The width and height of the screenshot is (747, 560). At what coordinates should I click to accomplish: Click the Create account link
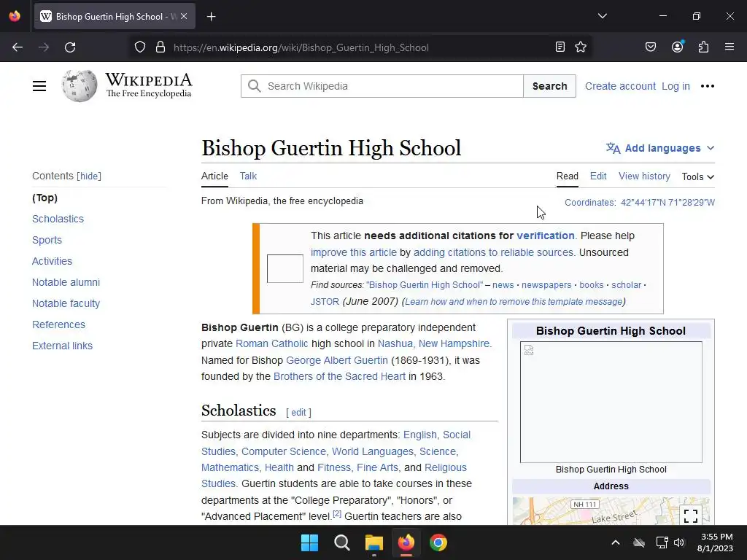click(620, 86)
